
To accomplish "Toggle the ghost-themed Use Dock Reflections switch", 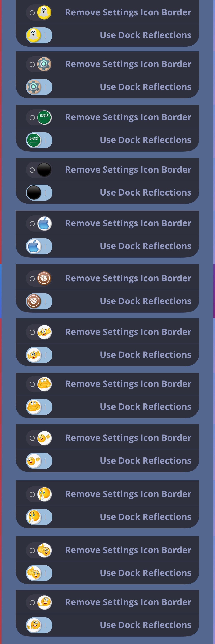I will coord(39,35).
